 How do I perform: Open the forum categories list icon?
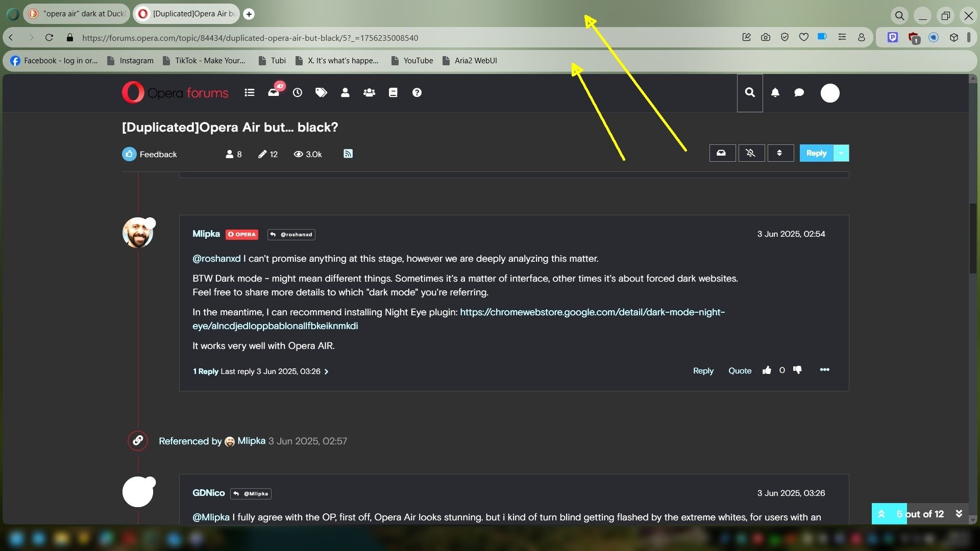click(249, 93)
